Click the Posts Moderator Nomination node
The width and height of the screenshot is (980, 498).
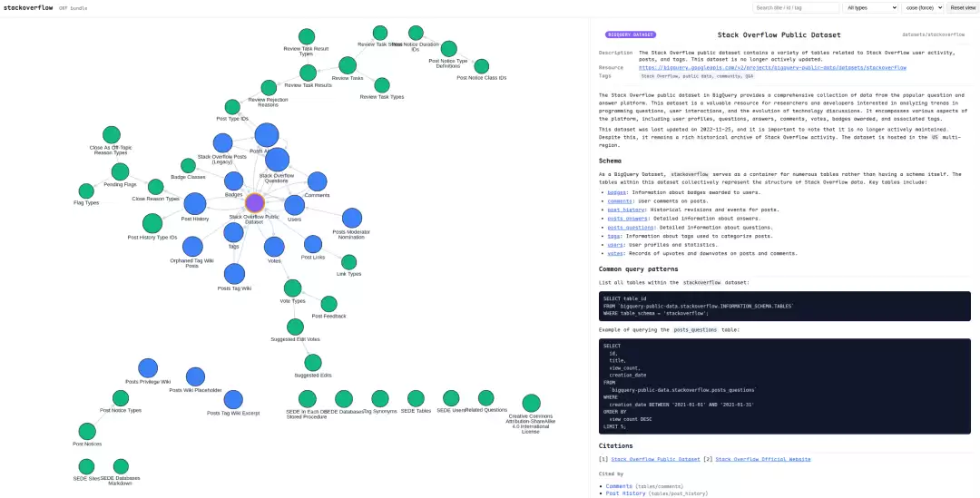coord(352,218)
